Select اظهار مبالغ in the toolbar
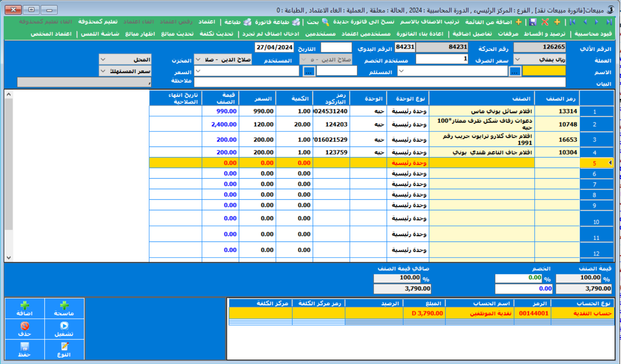Viewport: 621px width, 364px height. click(x=140, y=34)
